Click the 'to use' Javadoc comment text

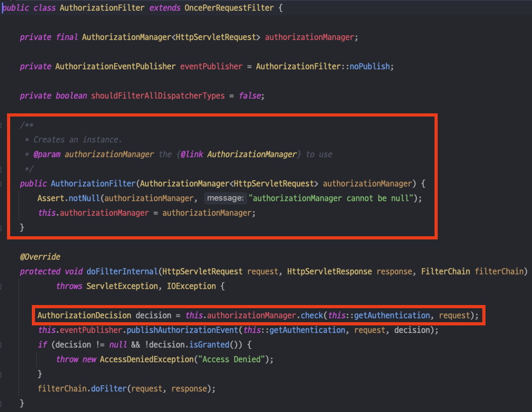[x=319, y=154]
